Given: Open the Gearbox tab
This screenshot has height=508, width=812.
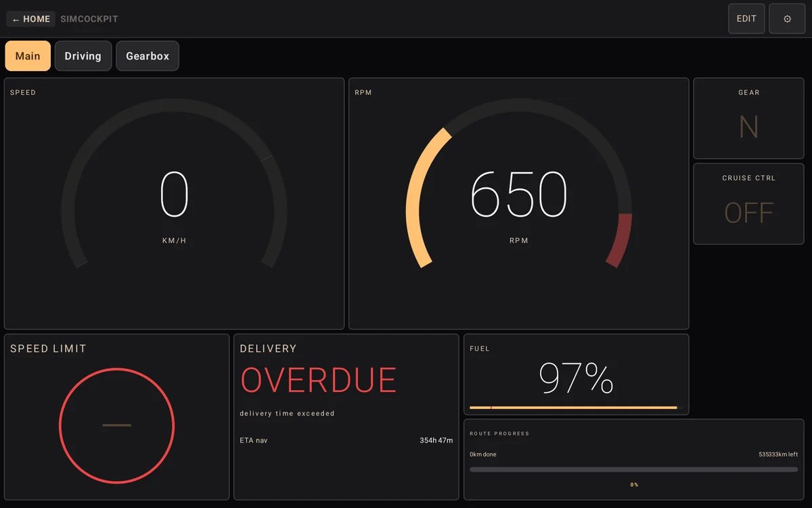Looking at the screenshot, I should (148, 56).
